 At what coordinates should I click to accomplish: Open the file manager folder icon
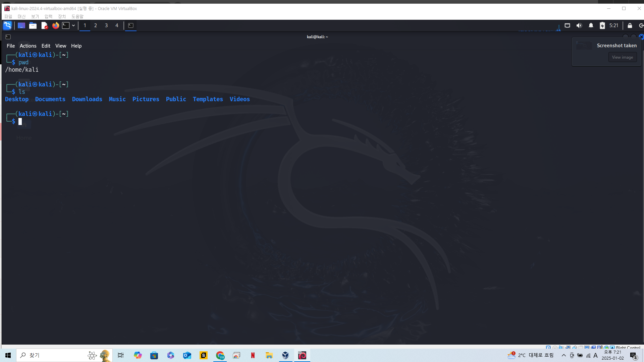[x=33, y=25]
